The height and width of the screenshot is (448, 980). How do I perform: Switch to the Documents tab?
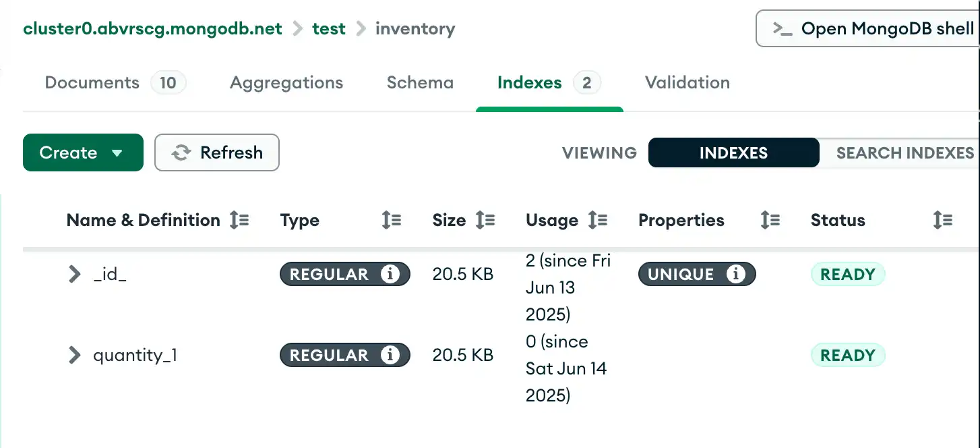[x=92, y=83]
